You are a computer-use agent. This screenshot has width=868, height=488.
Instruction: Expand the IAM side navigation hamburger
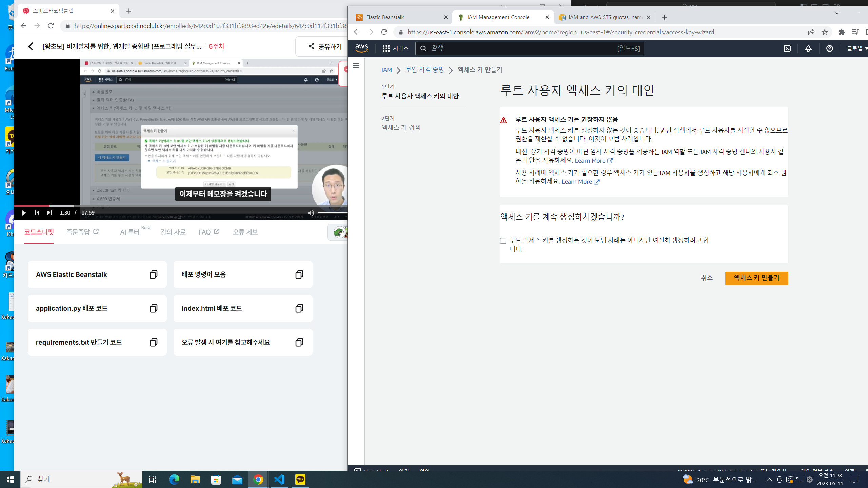click(356, 66)
